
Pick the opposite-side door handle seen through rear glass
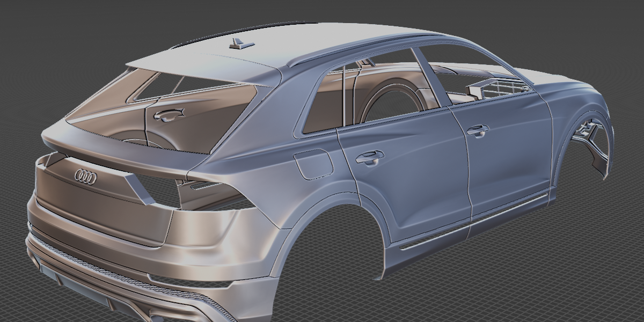coord(168,114)
